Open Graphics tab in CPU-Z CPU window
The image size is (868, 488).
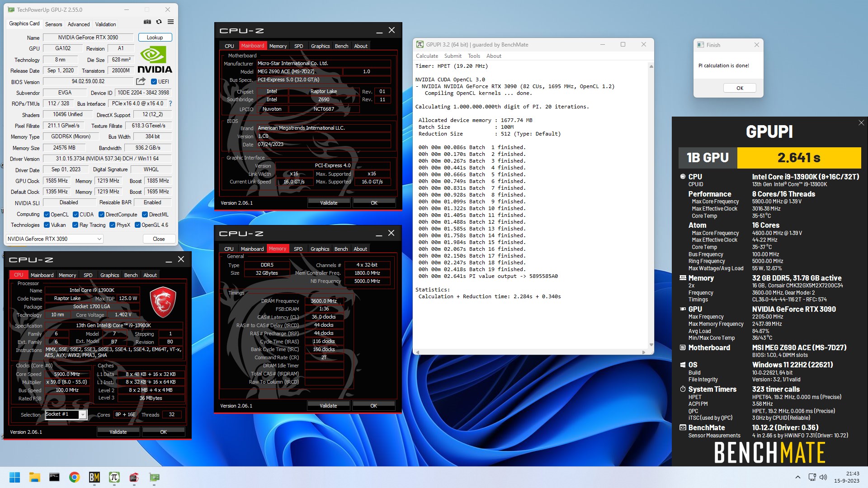[x=109, y=275]
